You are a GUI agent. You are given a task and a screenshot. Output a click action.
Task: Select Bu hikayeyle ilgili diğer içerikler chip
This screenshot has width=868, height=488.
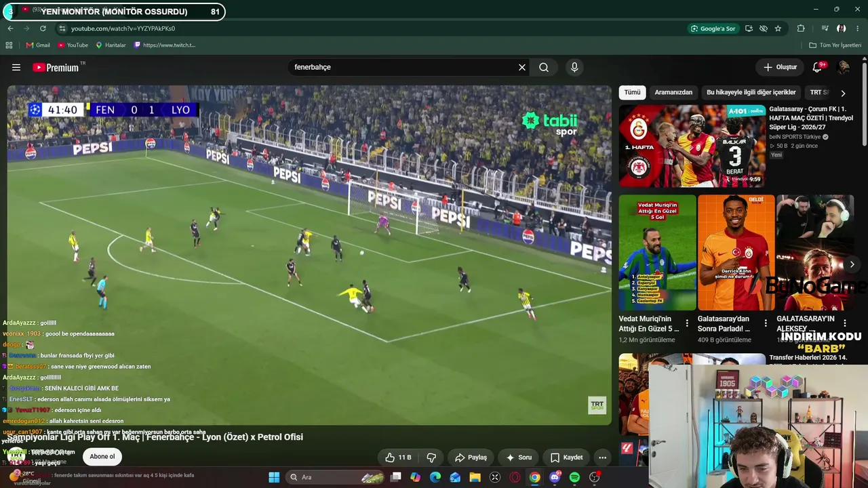click(x=751, y=92)
